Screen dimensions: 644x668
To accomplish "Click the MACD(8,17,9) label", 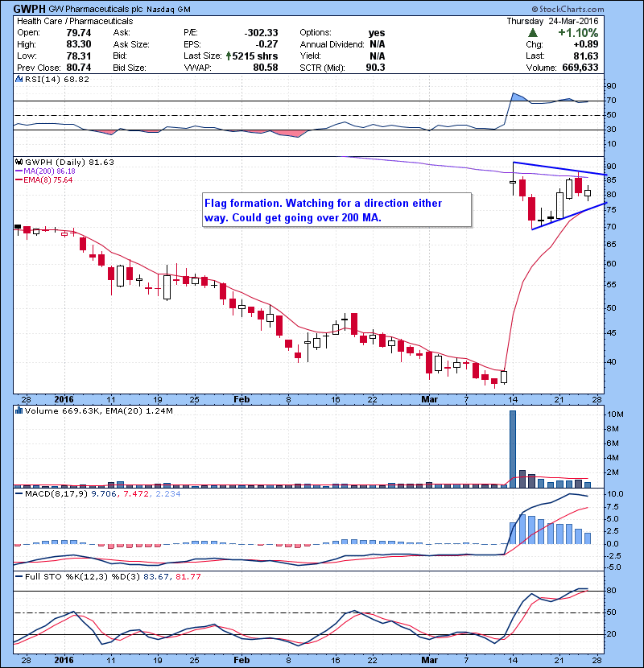I will pyautogui.click(x=57, y=494).
